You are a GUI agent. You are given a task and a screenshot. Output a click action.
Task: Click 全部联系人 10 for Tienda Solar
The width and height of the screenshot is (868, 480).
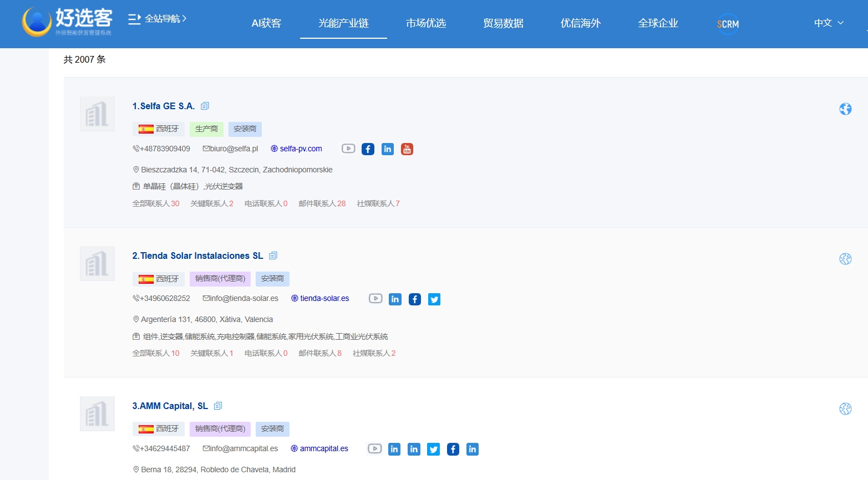[156, 353]
